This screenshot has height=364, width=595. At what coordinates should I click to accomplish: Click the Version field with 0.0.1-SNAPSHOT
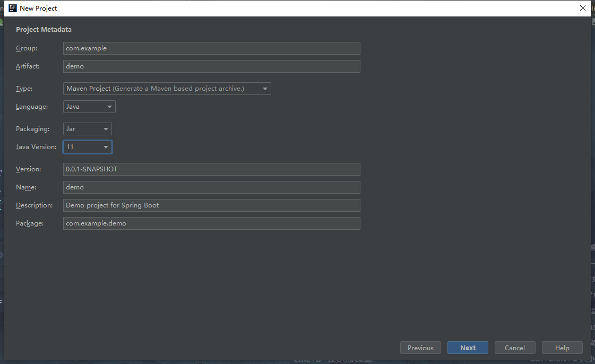(x=211, y=169)
